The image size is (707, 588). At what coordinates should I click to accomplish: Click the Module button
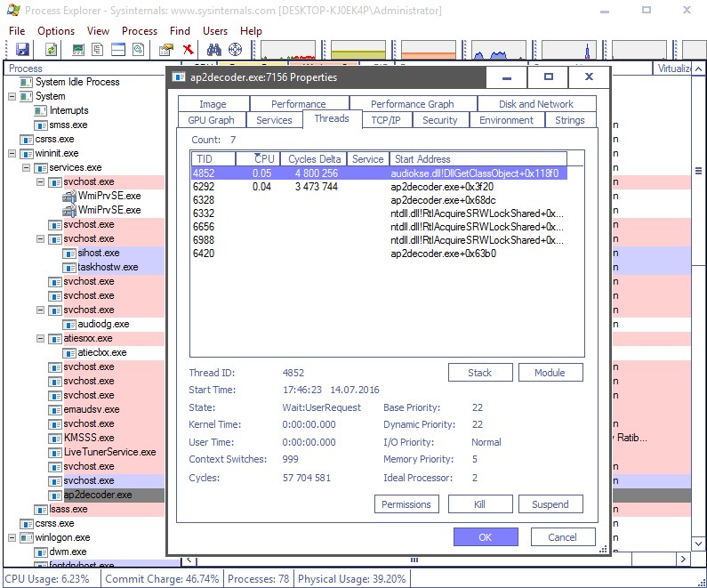[x=550, y=373]
